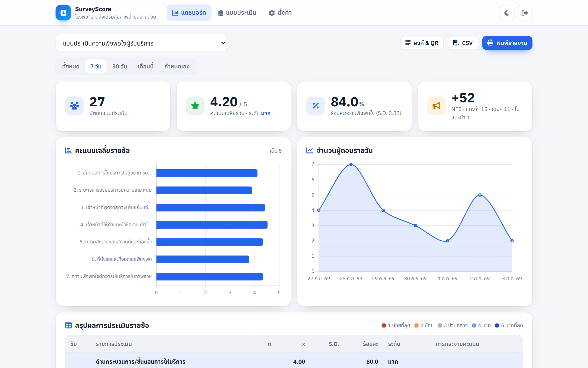Open the แบบประเมิน tab
This screenshot has height=368, width=588.
[x=237, y=13]
